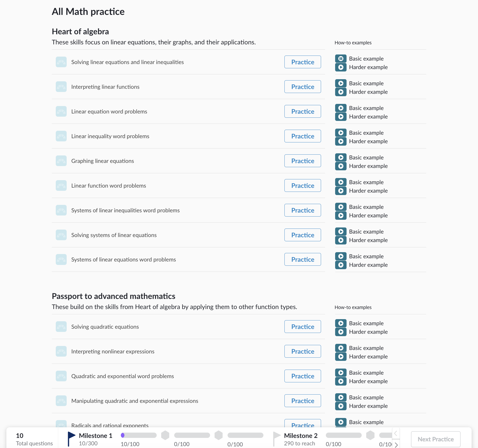Play Harder example for Systems of linear equations word problems
The width and height of the screenshot is (478, 448).
point(341,265)
